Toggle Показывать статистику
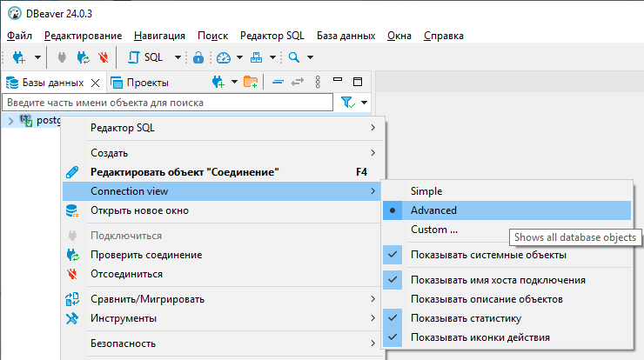 tap(506, 318)
